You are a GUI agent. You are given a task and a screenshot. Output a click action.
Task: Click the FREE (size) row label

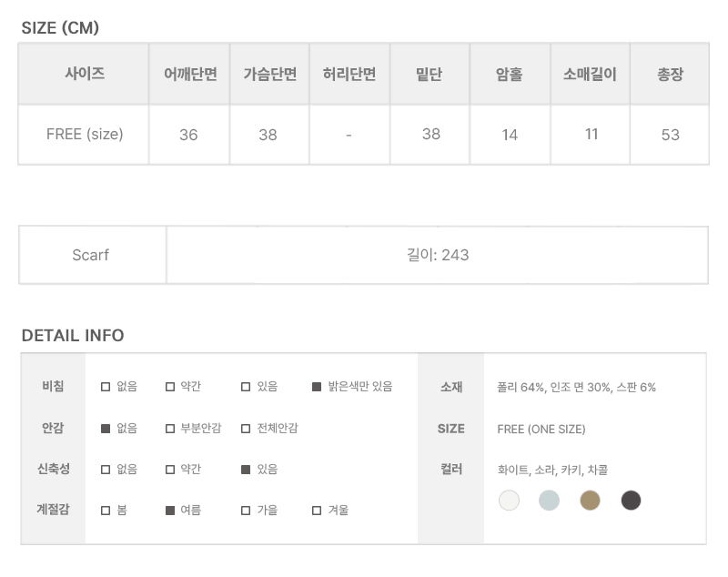[x=85, y=134]
